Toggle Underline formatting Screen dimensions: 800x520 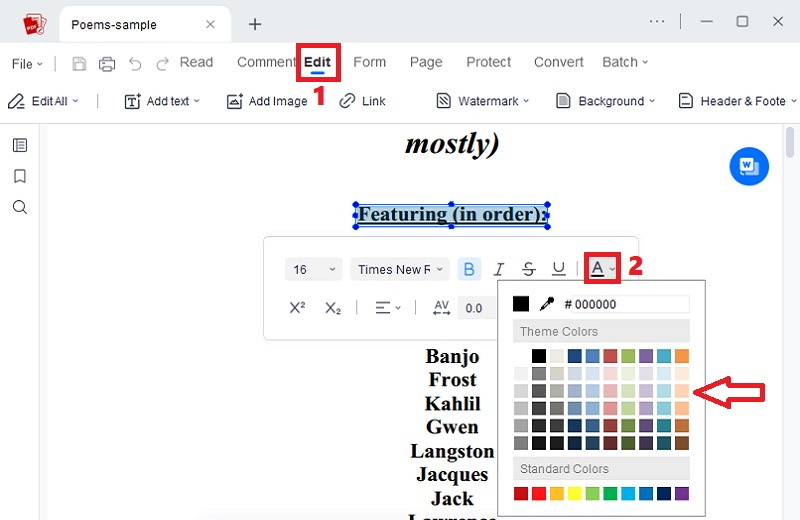coord(559,269)
